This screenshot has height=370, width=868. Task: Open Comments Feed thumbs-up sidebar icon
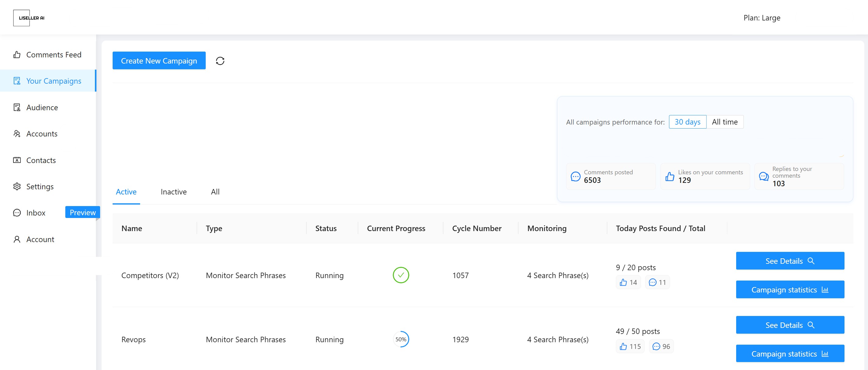[x=17, y=55]
